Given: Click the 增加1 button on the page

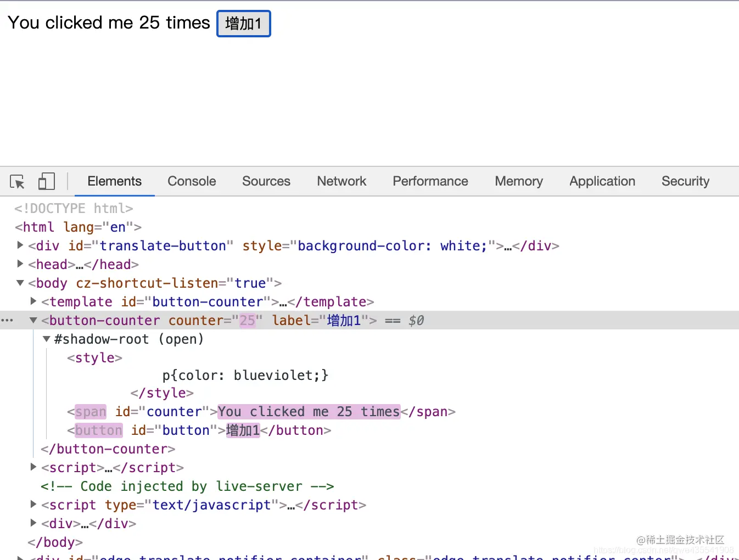Looking at the screenshot, I should (x=244, y=24).
